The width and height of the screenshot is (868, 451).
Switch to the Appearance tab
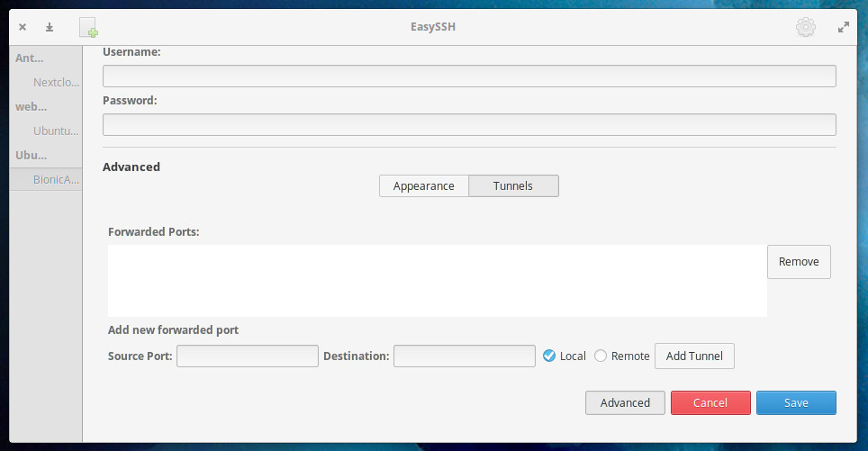(424, 186)
